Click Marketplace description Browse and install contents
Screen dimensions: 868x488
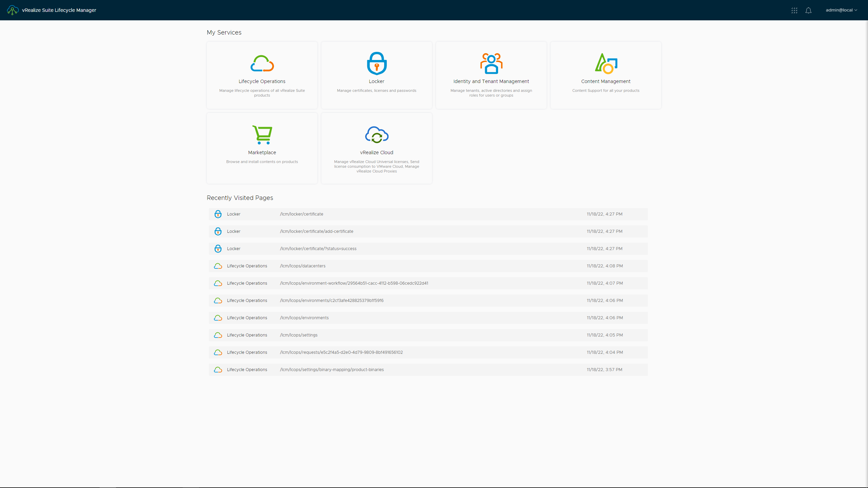coord(262,162)
